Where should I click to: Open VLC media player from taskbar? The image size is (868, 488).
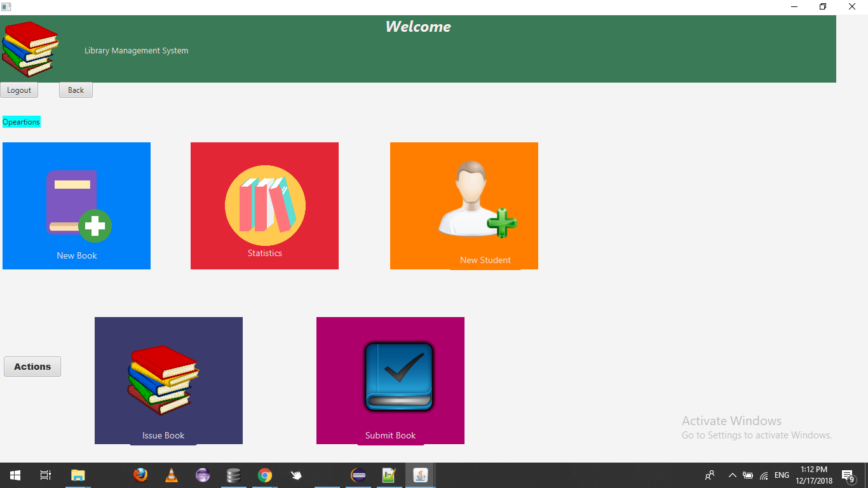point(172,475)
